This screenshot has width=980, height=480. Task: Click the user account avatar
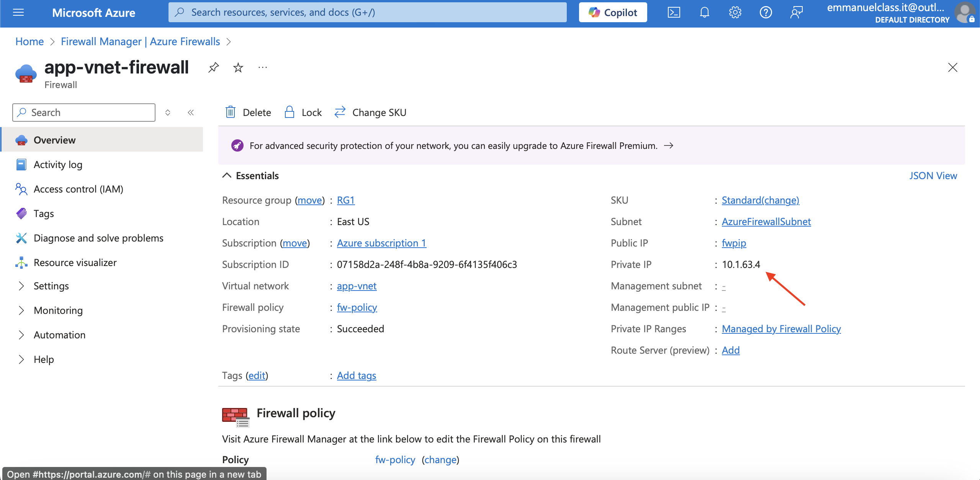965,13
